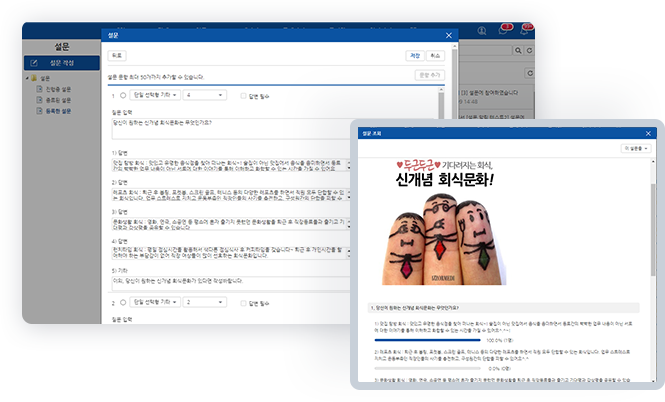Viewport: 665px width, 402px height.
Task: Click answer option 2 text in 설문 조회 results
Action: click(x=502, y=355)
